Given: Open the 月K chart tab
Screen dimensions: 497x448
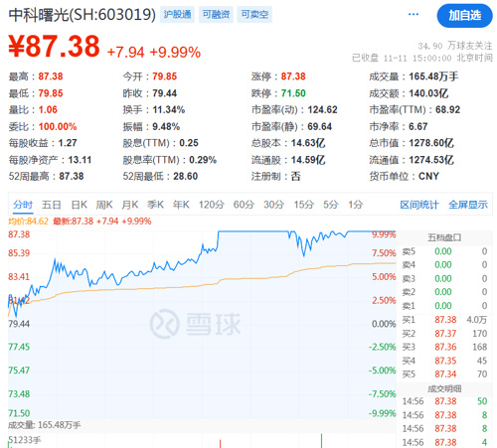Looking at the screenshot, I should pyautogui.click(x=130, y=205).
